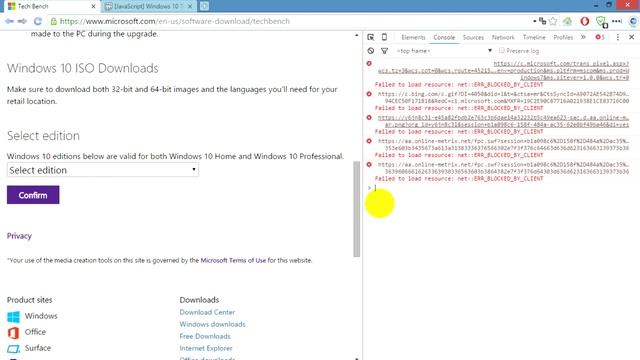Click the first online-metrix fpc.swf error URL
Image resolution: width=640 pixels, height=360 pixels.
click(x=503, y=144)
